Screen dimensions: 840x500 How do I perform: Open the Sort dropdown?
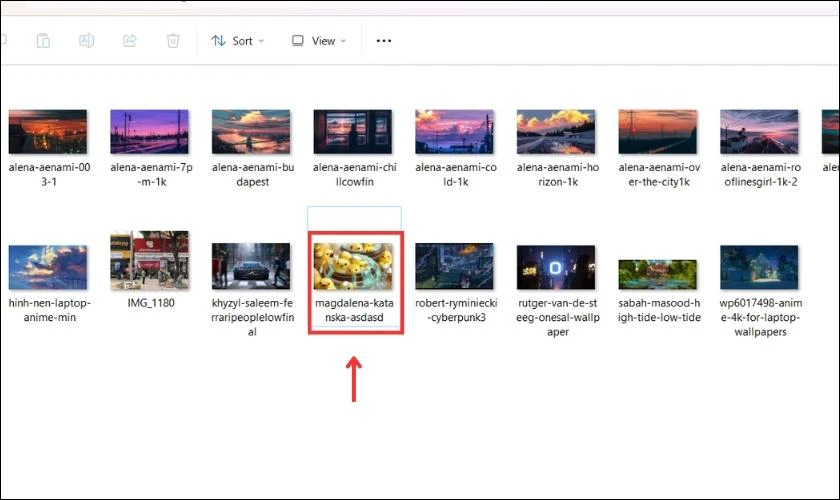237,41
